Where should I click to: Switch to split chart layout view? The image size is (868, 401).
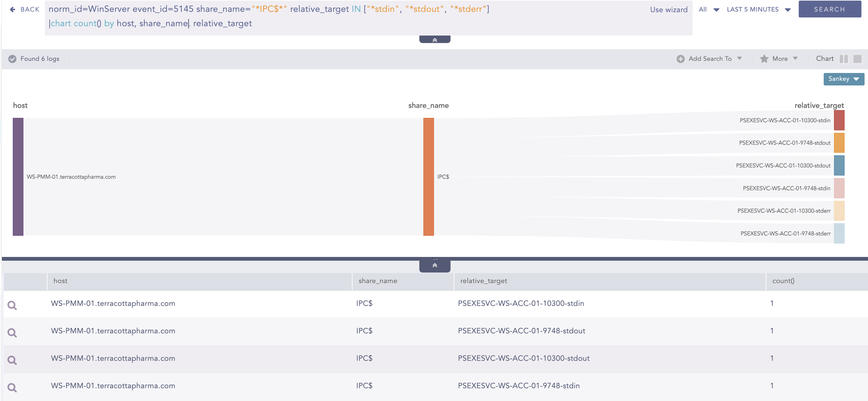843,59
